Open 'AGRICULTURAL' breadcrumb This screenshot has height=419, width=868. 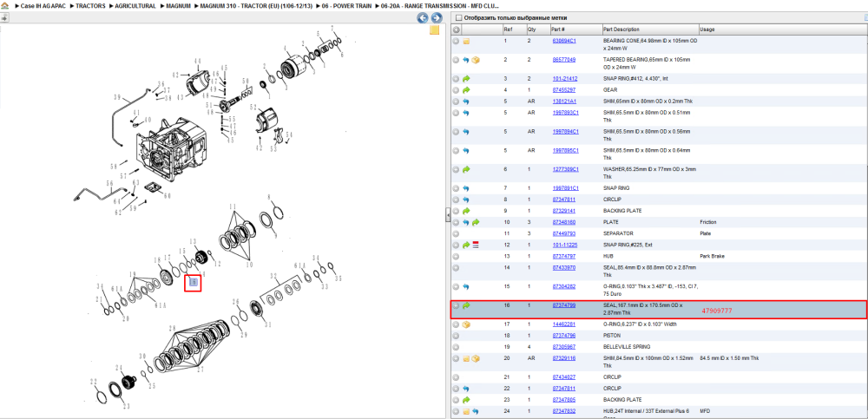pos(135,6)
